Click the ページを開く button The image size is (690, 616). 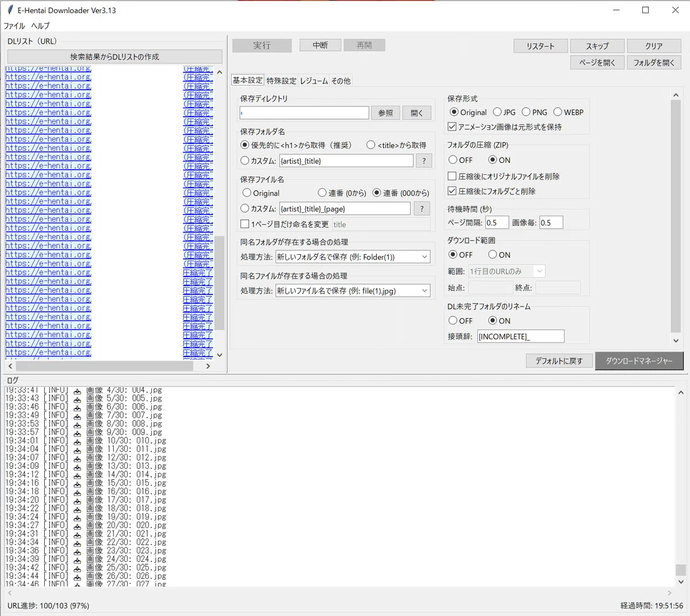tap(597, 62)
